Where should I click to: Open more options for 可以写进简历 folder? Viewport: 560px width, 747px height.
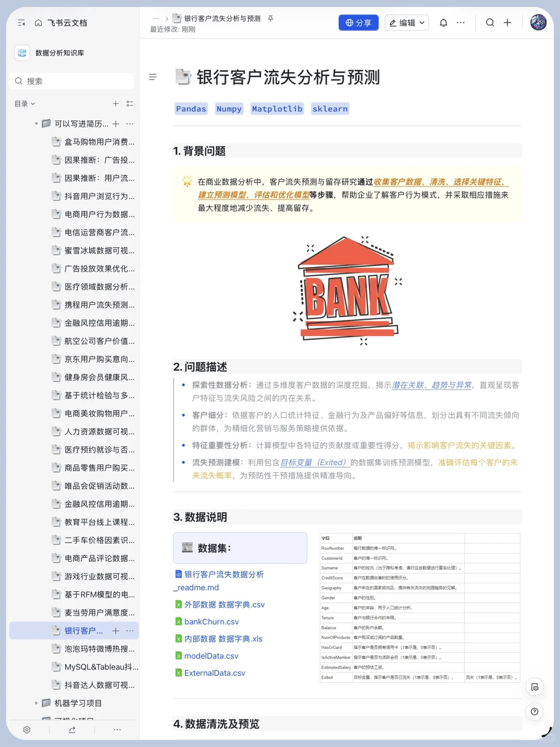tap(130, 124)
